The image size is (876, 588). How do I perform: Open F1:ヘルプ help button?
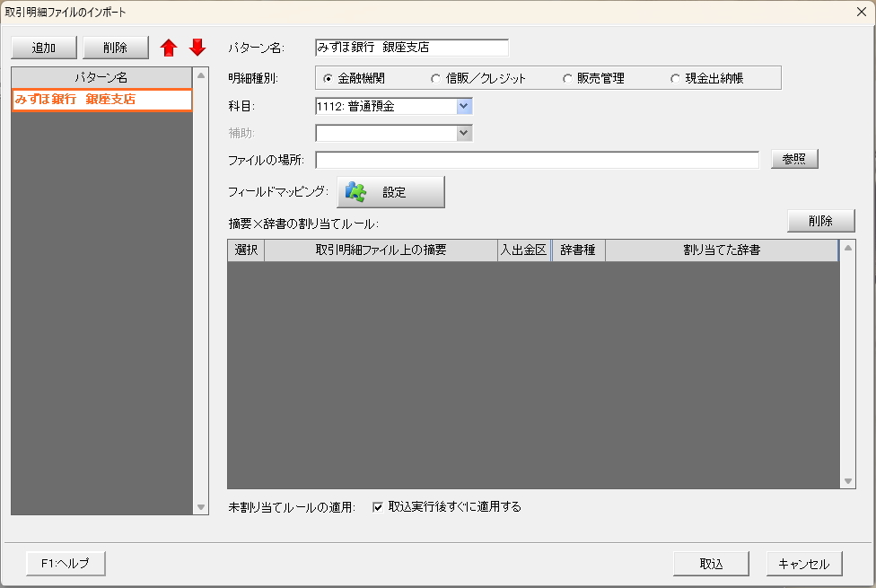(66, 564)
